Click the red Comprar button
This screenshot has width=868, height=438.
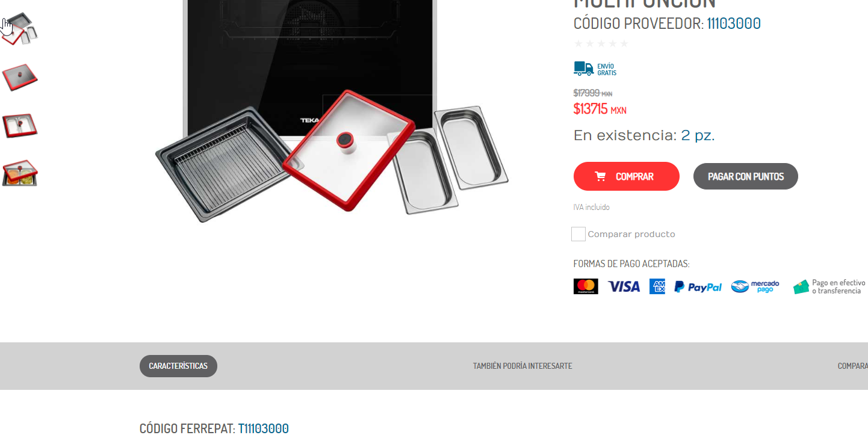[x=627, y=176]
